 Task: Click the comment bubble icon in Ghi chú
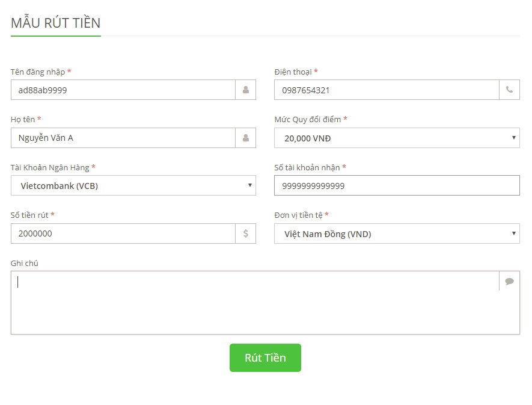(509, 281)
